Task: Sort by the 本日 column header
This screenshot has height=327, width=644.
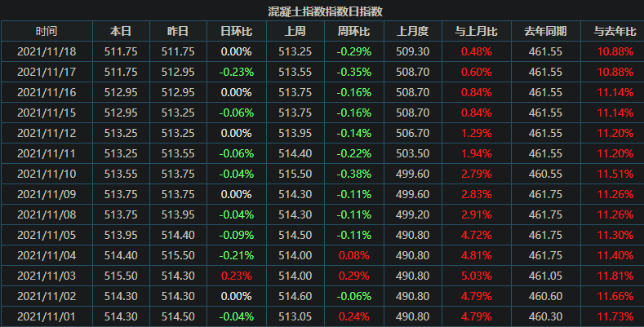Action: (x=121, y=31)
